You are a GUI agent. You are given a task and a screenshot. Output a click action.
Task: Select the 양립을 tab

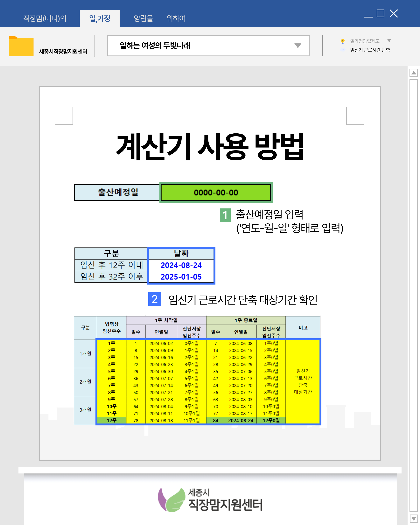pyautogui.click(x=143, y=18)
